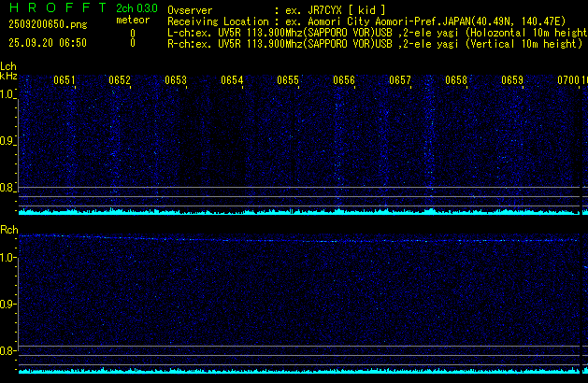The image size is (588, 383).
Task: Click the 0655 time marker
Action: click(x=288, y=80)
